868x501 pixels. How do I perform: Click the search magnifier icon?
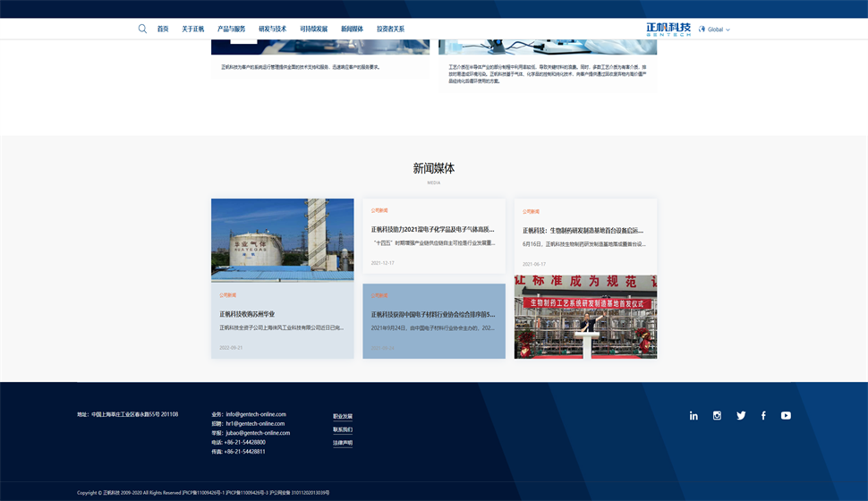142,29
